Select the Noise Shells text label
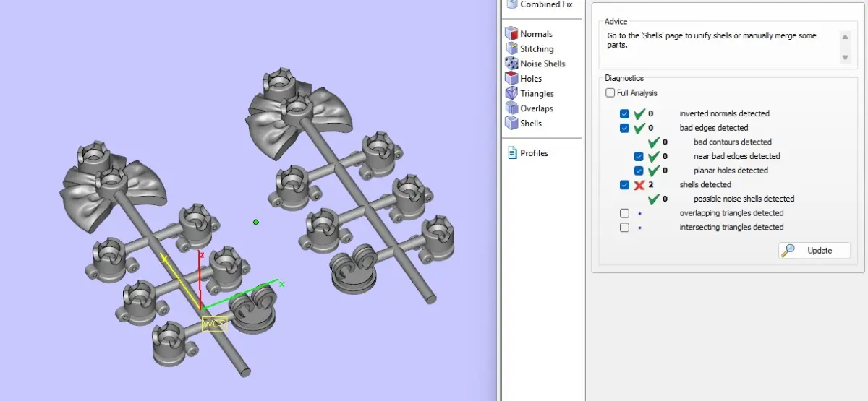This screenshot has width=868, height=401. pyautogui.click(x=542, y=64)
